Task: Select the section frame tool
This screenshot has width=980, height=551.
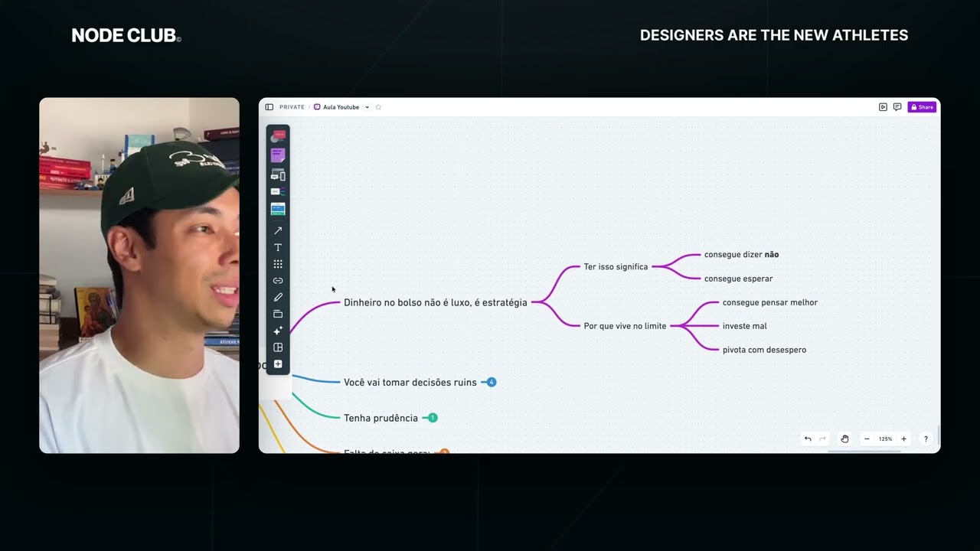Action: click(x=278, y=314)
